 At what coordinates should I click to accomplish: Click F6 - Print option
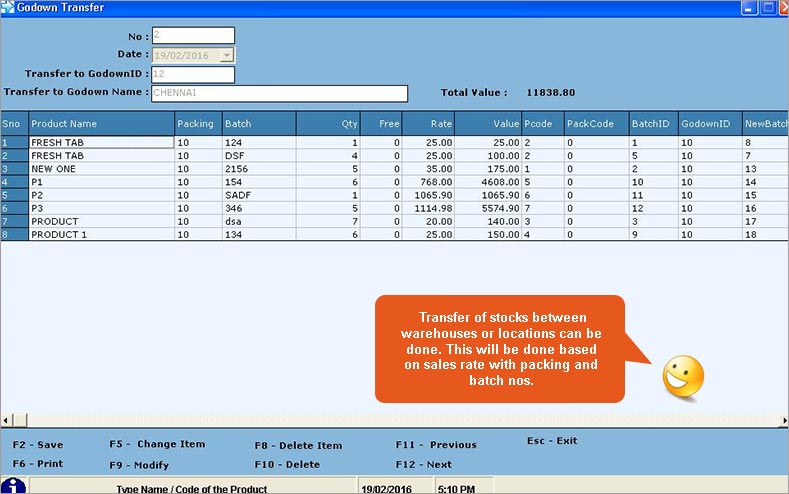tap(38, 464)
